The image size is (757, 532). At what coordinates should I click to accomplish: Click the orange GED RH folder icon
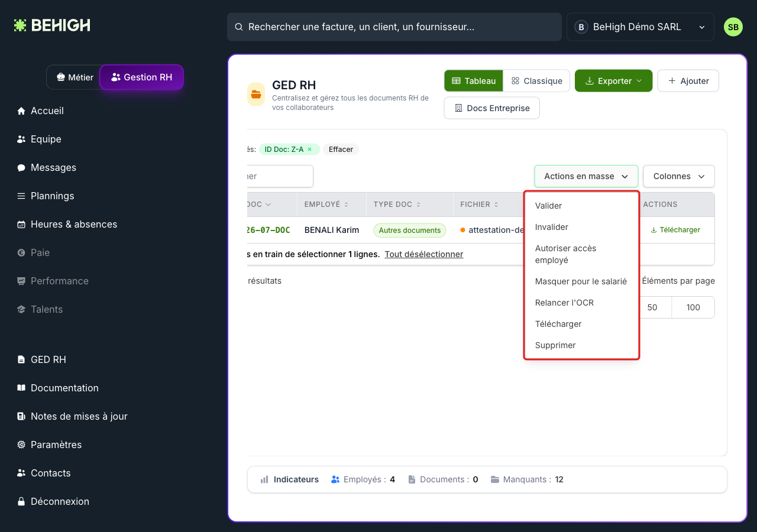point(256,94)
